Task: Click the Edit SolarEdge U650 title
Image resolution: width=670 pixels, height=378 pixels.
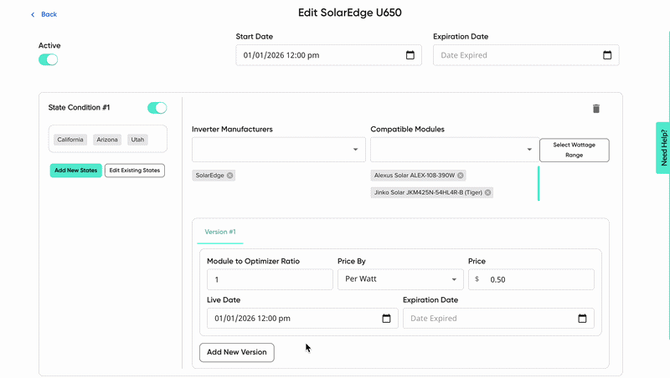Action: pos(350,13)
